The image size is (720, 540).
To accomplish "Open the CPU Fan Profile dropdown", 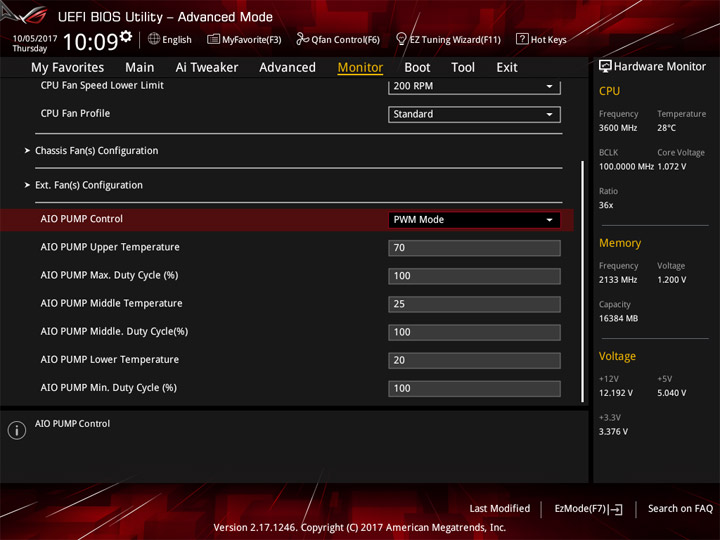I will [x=474, y=114].
